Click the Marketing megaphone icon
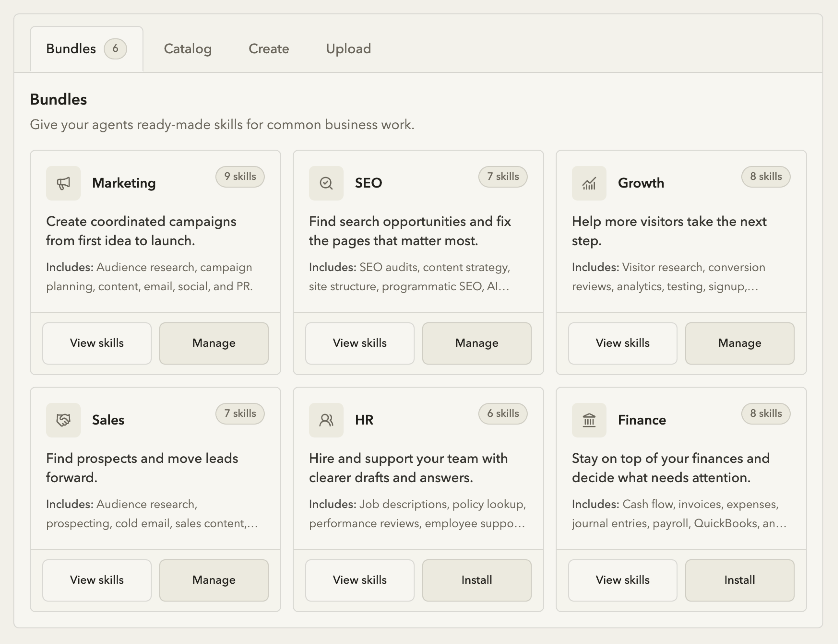The height and width of the screenshot is (644, 838). pos(63,183)
